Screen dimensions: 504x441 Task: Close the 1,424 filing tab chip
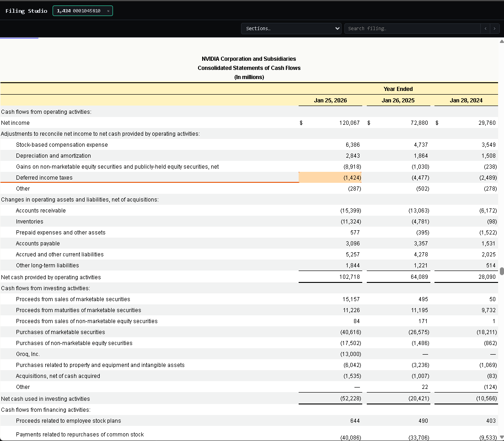(108, 11)
